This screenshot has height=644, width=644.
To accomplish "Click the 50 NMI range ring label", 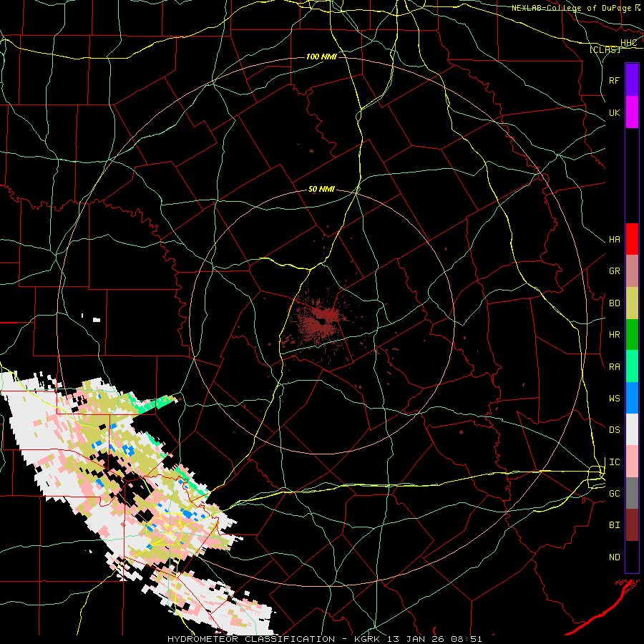I will click(x=321, y=190).
